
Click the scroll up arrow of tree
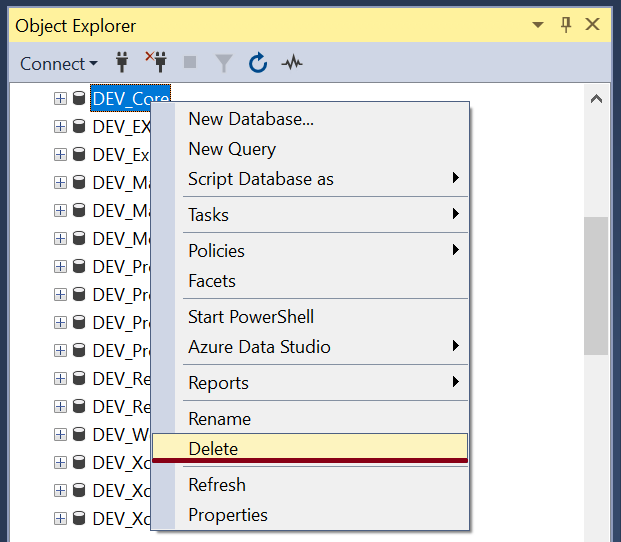596,99
